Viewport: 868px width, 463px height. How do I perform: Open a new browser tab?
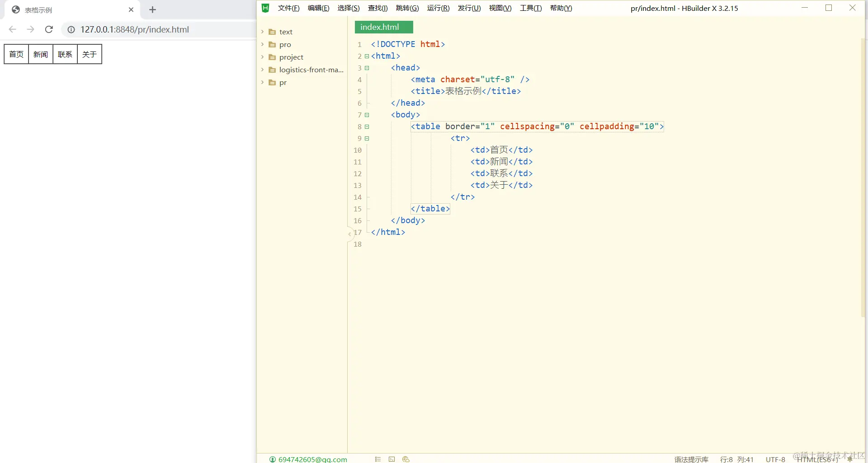click(152, 9)
